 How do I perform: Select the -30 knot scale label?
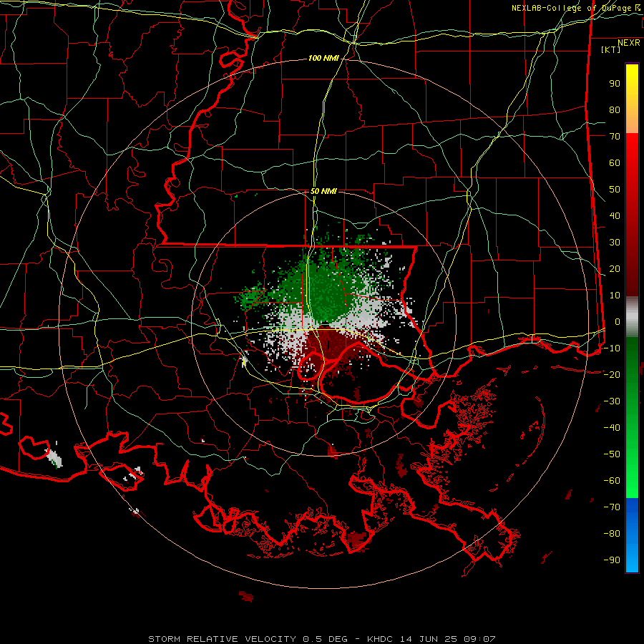click(612, 401)
